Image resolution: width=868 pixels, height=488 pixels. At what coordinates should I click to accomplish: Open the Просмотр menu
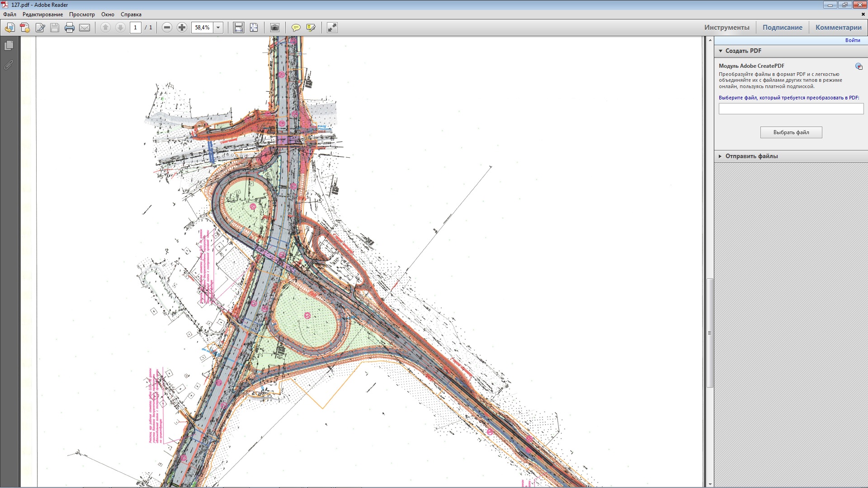click(82, 14)
